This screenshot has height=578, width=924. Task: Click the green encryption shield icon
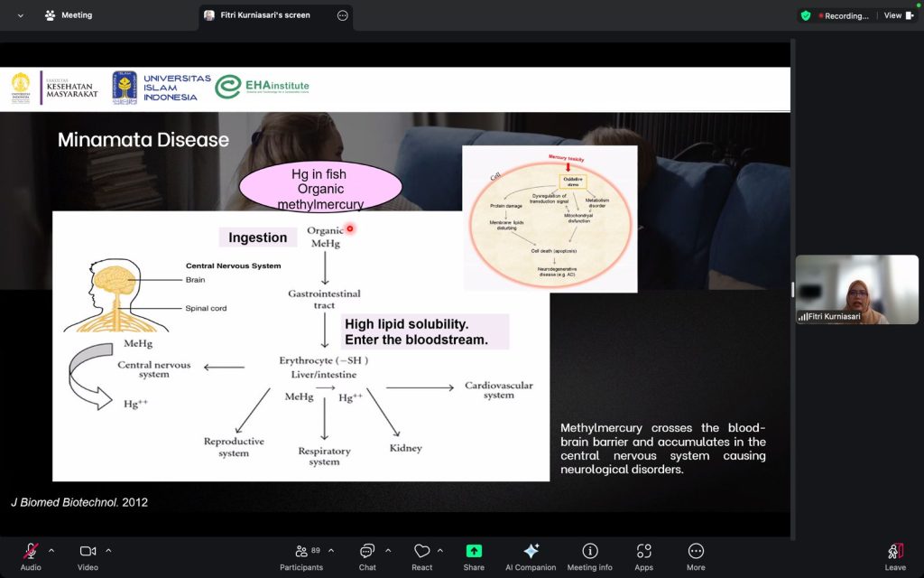pos(806,15)
